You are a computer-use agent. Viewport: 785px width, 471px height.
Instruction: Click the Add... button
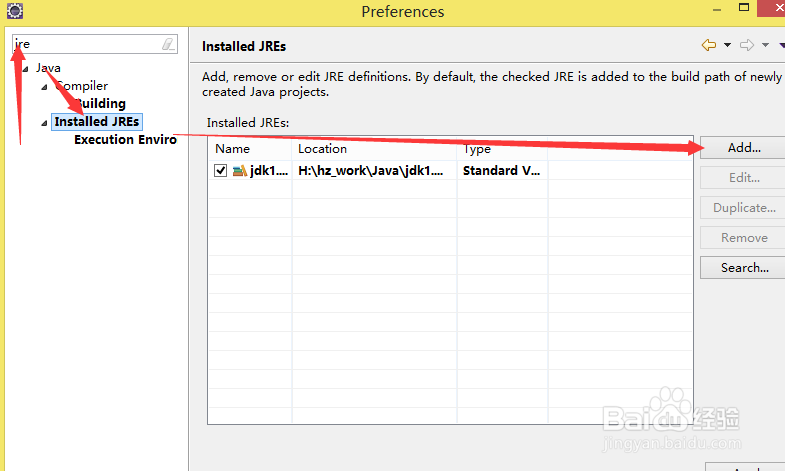744,148
